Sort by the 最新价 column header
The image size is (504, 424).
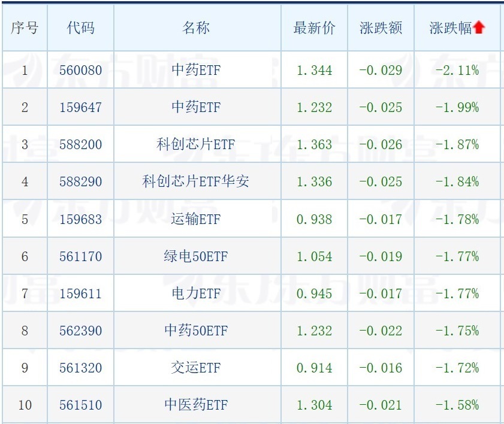coord(314,28)
